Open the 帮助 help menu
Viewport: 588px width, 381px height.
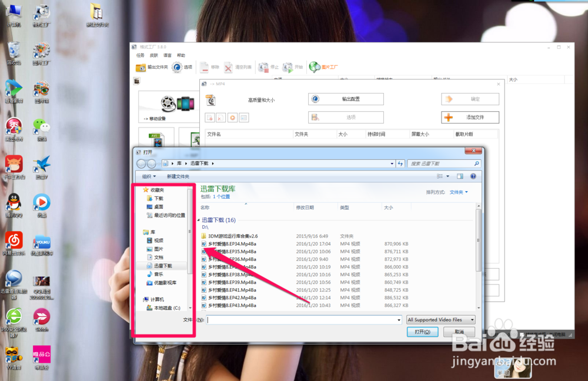coord(181,55)
